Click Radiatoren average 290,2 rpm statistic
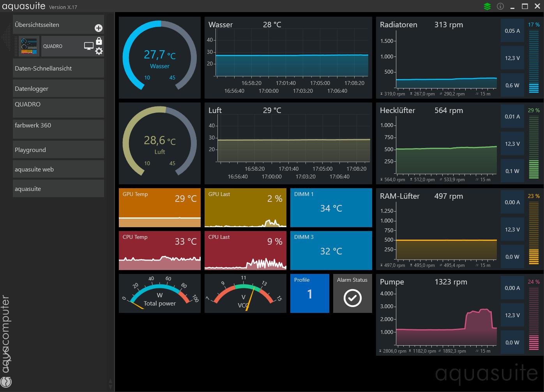This screenshot has height=392, width=544. 452,94
